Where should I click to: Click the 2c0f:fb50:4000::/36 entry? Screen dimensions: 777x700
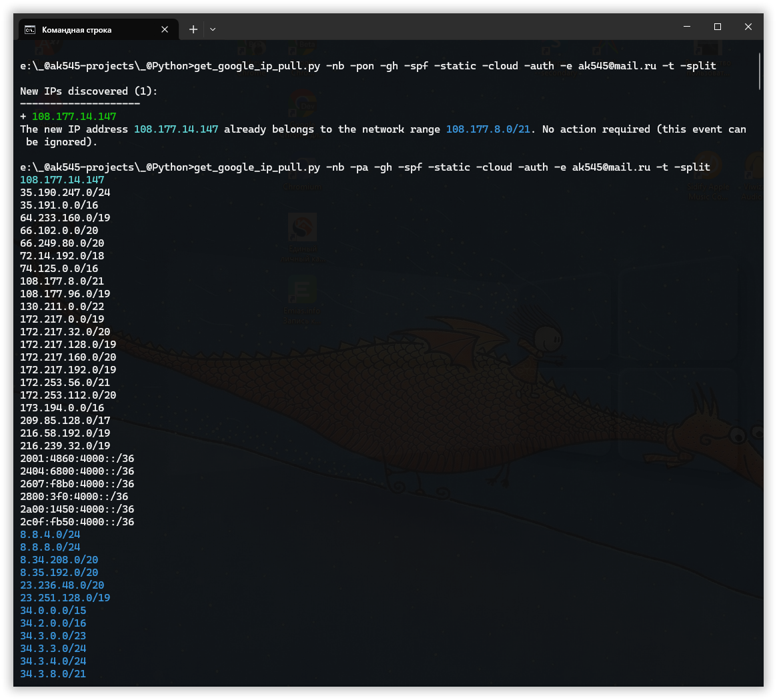pos(77,521)
